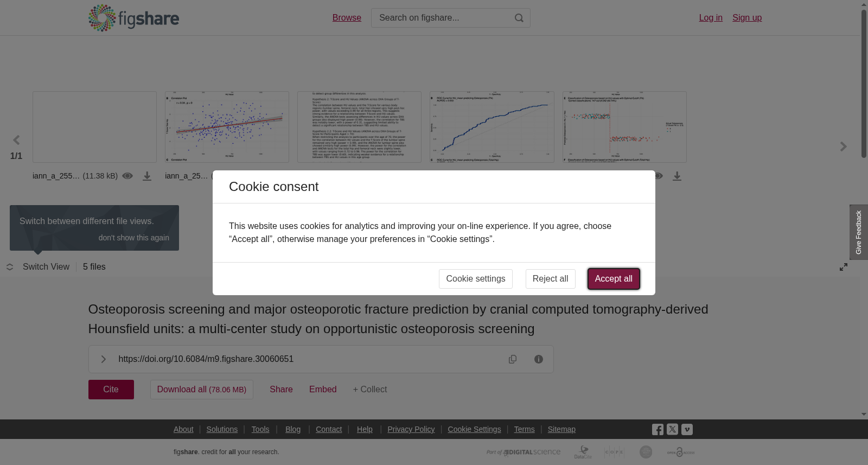Open figshare X social icon
This screenshot has height=465, width=868.
(x=672, y=429)
